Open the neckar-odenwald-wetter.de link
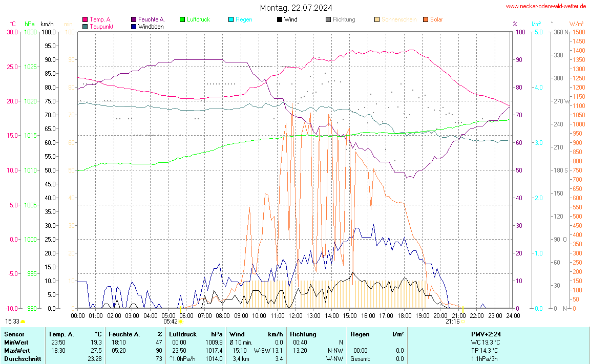 point(545,6)
